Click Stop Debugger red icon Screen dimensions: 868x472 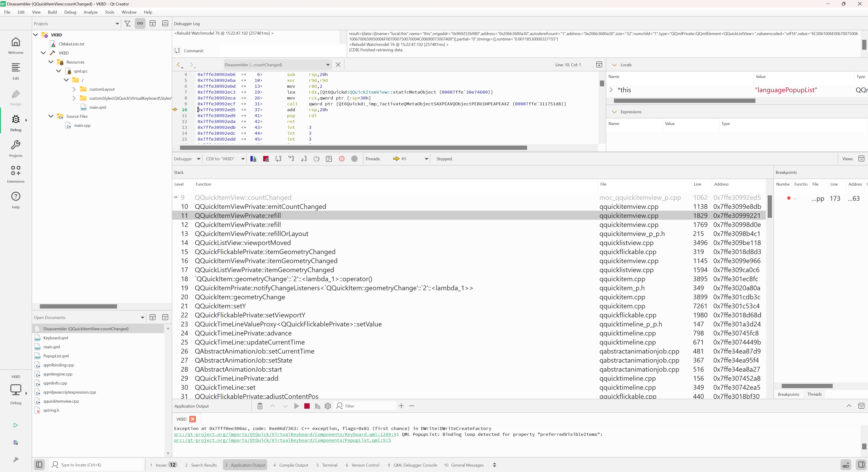click(x=266, y=159)
